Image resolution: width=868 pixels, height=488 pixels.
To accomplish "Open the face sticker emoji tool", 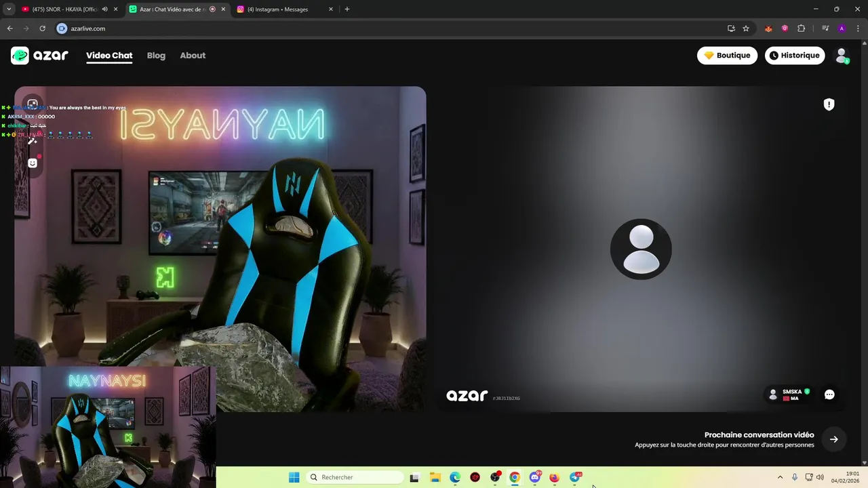I will [x=32, y=163].
